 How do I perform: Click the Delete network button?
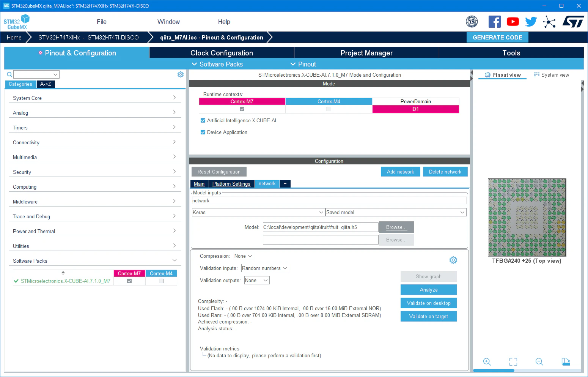pos(445,172)
